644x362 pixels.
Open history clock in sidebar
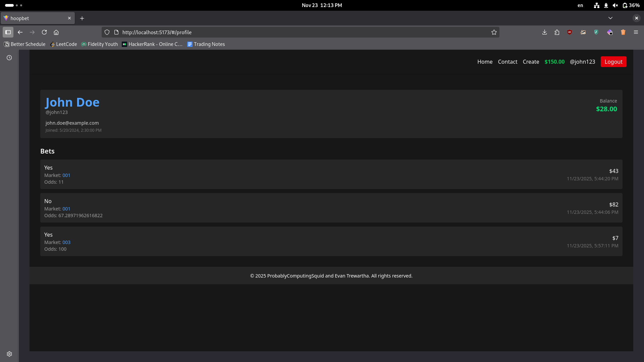[x=9, y=58]
